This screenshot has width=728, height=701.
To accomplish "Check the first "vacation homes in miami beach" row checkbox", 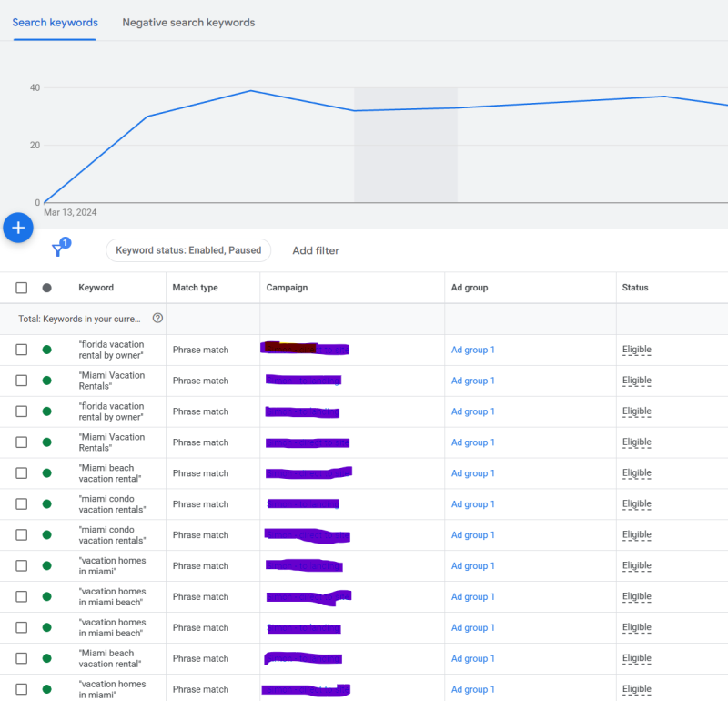I will (x=21, y=597).
